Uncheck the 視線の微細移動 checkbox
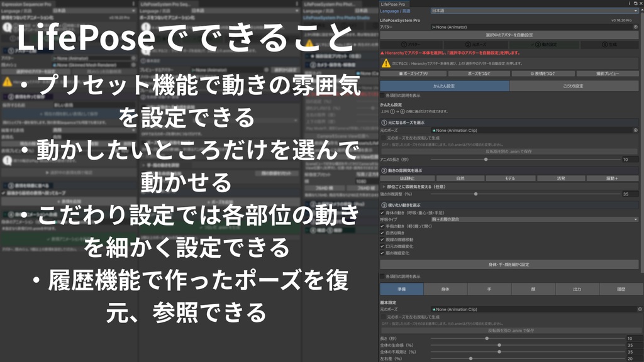This screenshot has height=362, width=644. pos(382,239)
